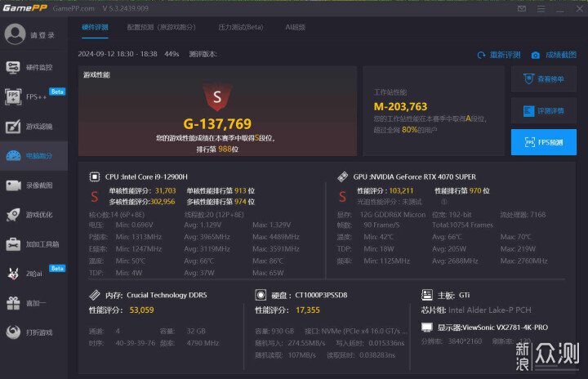Open the AI超频 tab

[x=295, y=27]
